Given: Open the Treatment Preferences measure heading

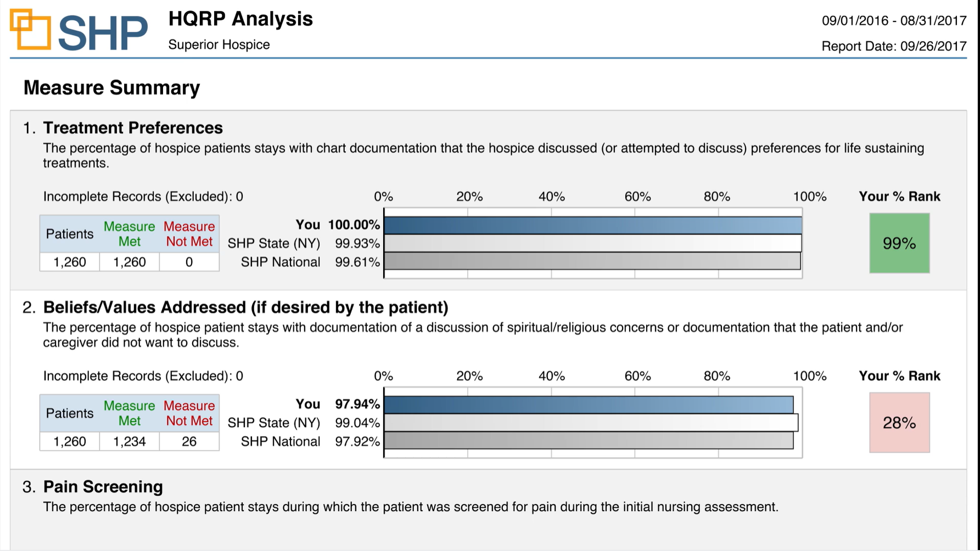Looking at the screenshot, I should point(133,128).
